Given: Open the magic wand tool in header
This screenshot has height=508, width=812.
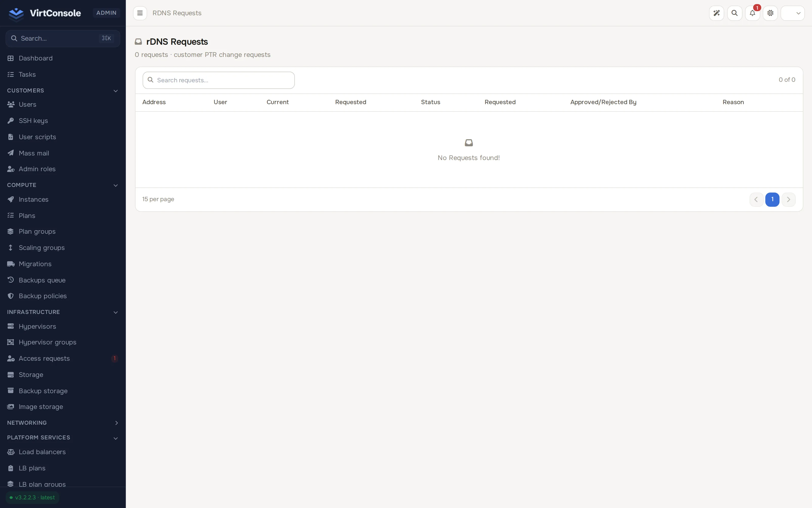Looking at the screenshot, I should [x=716, y=13].
